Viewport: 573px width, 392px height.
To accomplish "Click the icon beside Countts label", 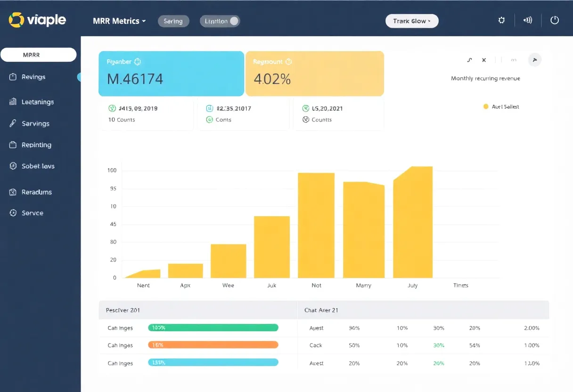I will (x=305, y=120).
